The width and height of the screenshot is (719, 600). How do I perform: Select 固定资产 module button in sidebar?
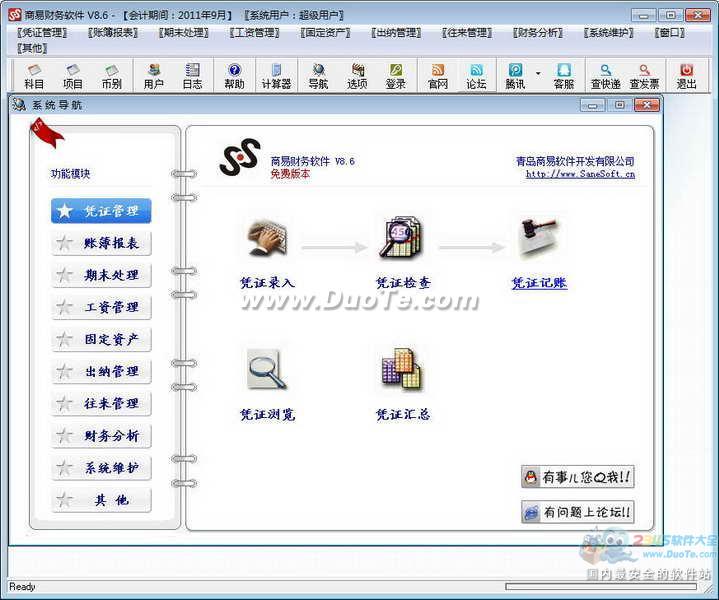coord(101,339)
